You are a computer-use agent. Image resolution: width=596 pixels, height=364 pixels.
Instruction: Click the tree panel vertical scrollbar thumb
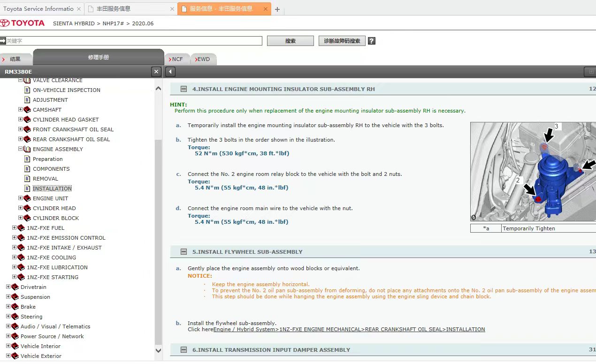pyautogui.click(x=158, y=241)
